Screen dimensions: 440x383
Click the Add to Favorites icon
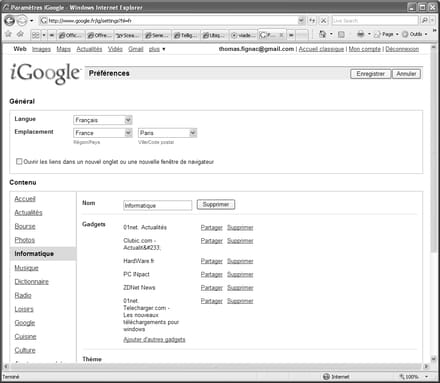tap(20, 34)
